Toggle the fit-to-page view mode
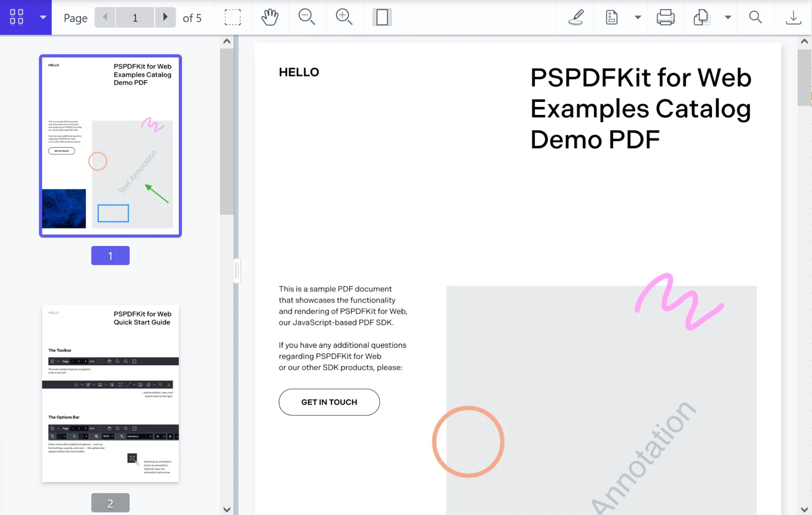Image resolution: width=812 pixels, height=515 pixels. (381, 17)
